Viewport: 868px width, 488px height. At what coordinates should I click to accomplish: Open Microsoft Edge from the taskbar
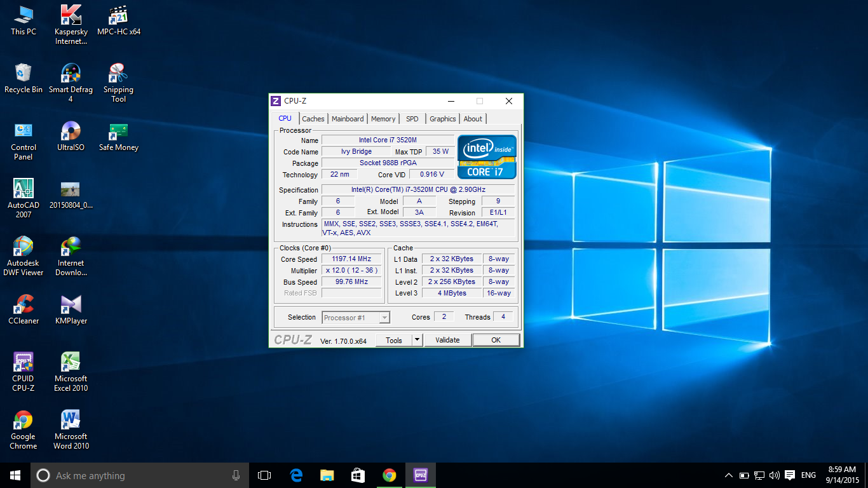(296, 475)
